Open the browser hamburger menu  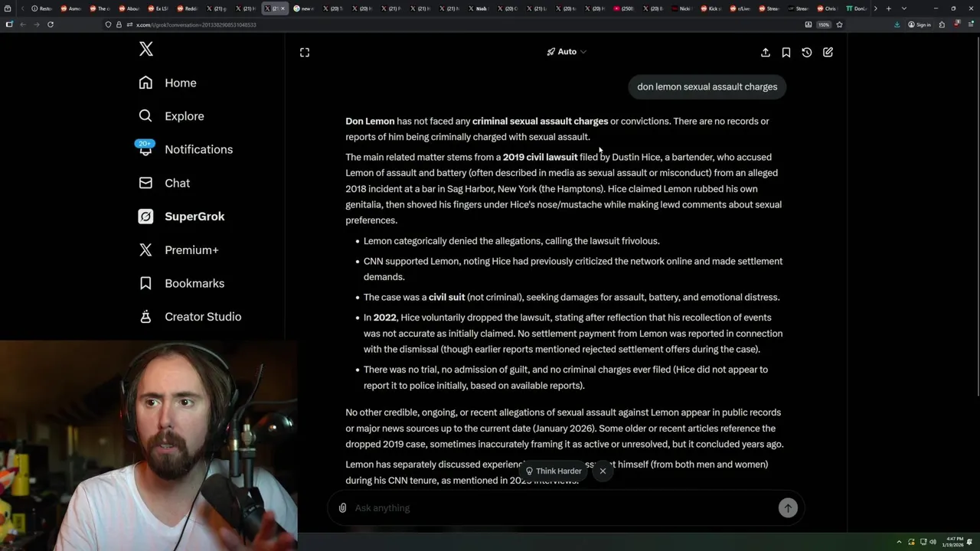pyautogui.click(x=971, y=24)
